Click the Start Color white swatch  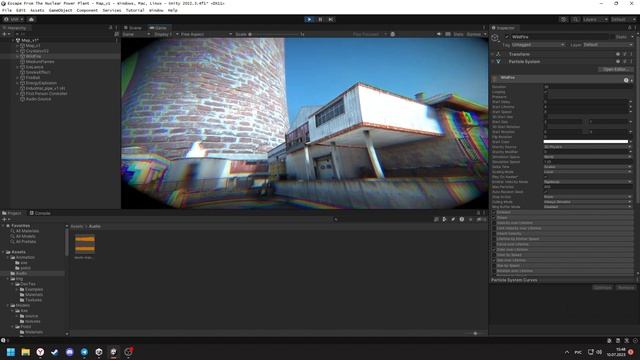[586, 142]
